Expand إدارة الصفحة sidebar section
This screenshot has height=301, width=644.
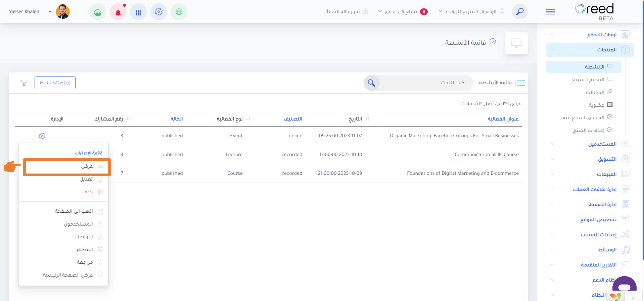[x=590, y=204]
